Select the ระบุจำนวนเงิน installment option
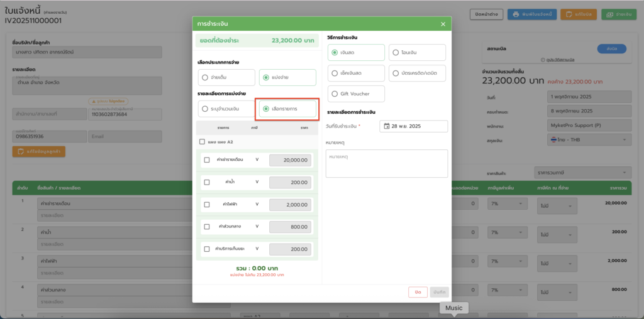 pyautogui.click(x=205, y=109)
